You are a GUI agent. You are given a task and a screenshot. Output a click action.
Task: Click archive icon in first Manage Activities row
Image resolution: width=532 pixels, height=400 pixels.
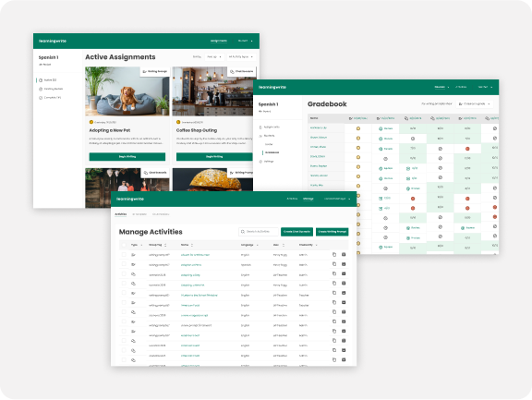344,254
